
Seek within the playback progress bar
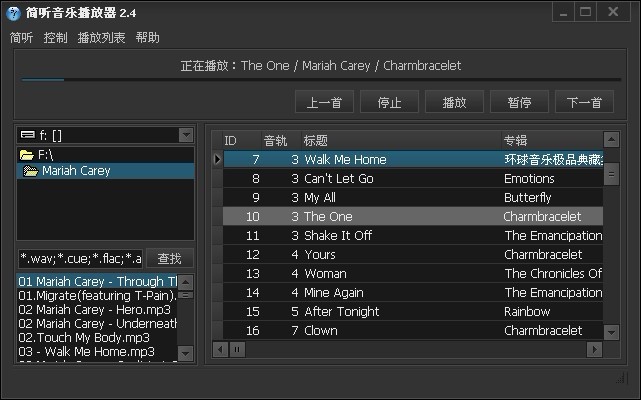[x=321, y=80]
